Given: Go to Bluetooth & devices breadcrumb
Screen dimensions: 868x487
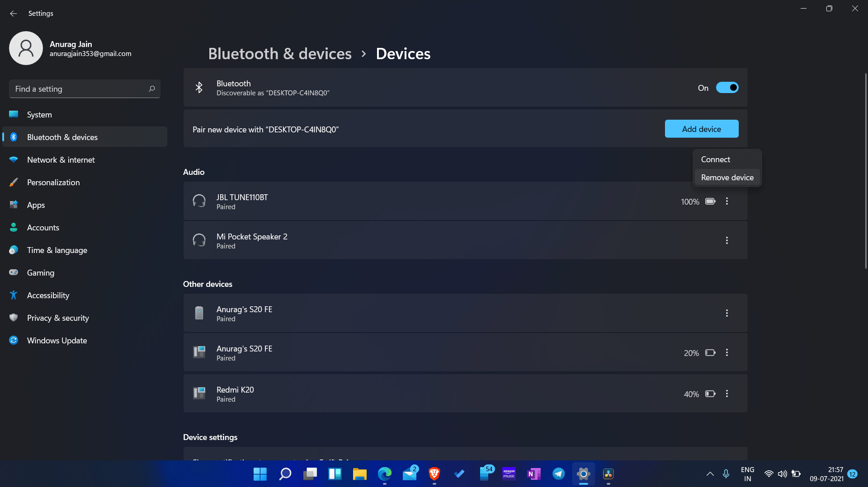Looking at the screenshot, I should pos(279,54).
